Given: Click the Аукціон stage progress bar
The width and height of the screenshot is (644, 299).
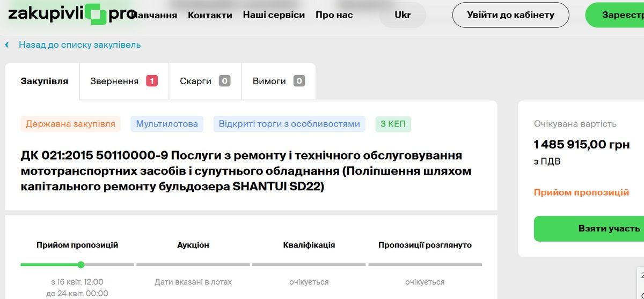Looking at the screenshot, I should click(193, 264).
